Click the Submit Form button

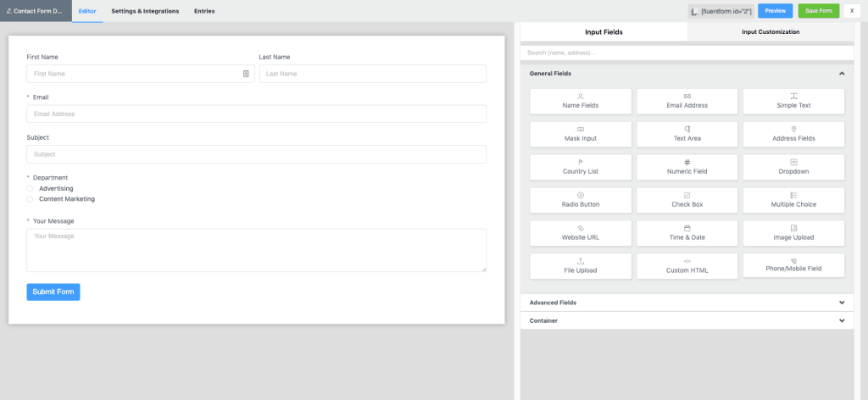[x=53, y=292]
